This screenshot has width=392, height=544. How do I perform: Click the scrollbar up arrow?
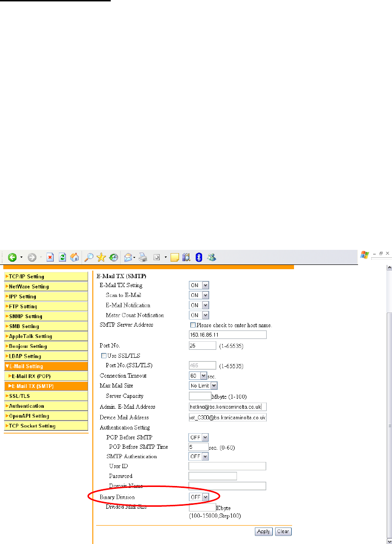389,268
